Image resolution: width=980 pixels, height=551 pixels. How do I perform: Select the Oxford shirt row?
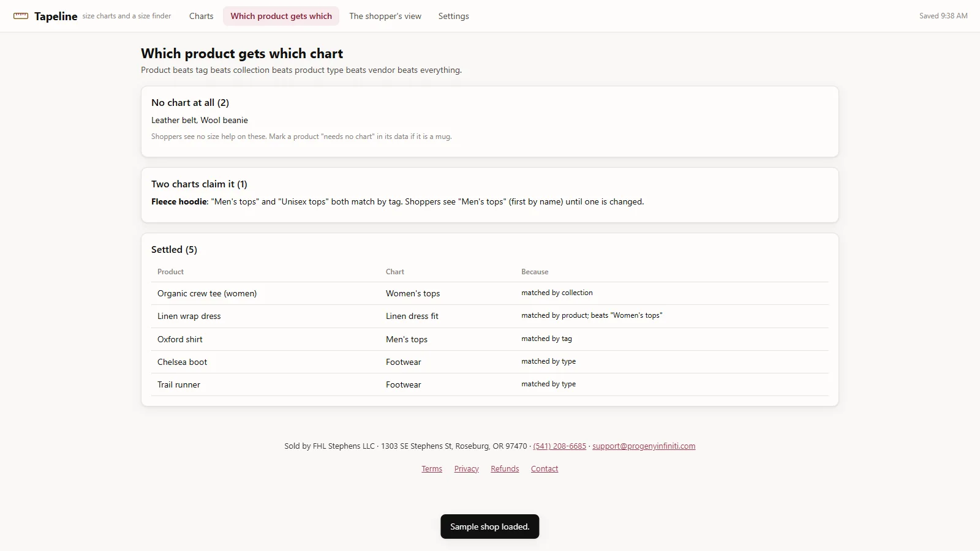pos(490,339)
